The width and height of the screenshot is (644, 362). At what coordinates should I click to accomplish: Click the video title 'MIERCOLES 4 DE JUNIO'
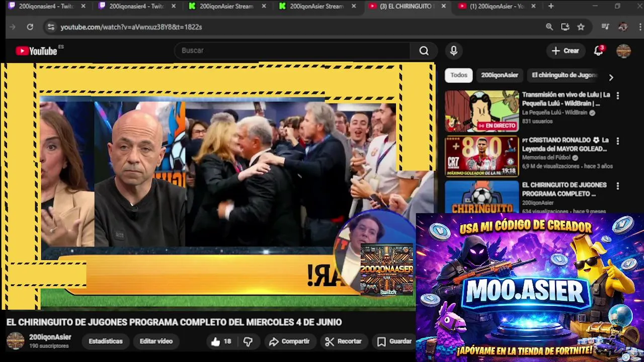[174, 322]
